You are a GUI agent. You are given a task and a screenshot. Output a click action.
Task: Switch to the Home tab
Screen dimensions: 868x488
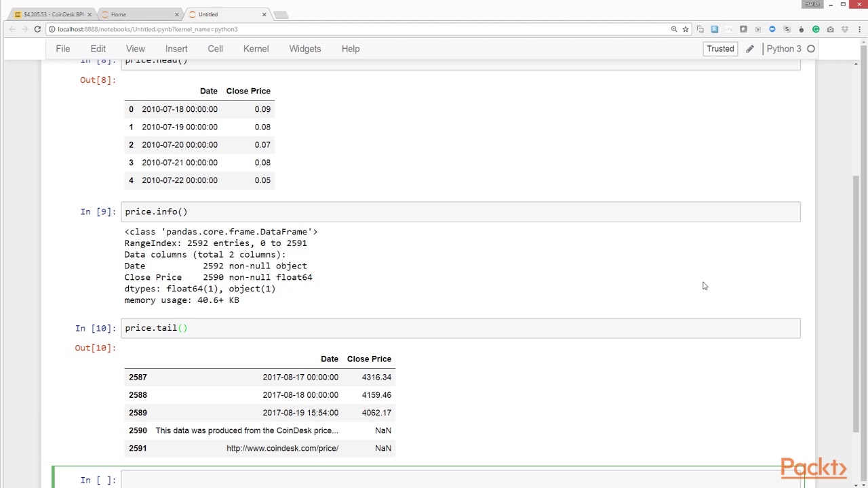coord(139,14)
